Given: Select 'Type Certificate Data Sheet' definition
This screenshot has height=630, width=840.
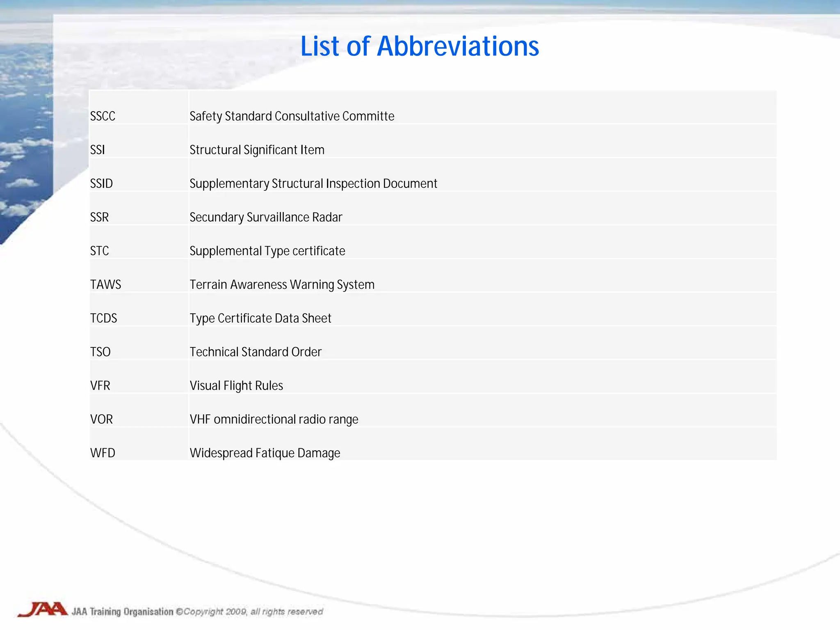Looking at the screenshot, I should point(260,318).
